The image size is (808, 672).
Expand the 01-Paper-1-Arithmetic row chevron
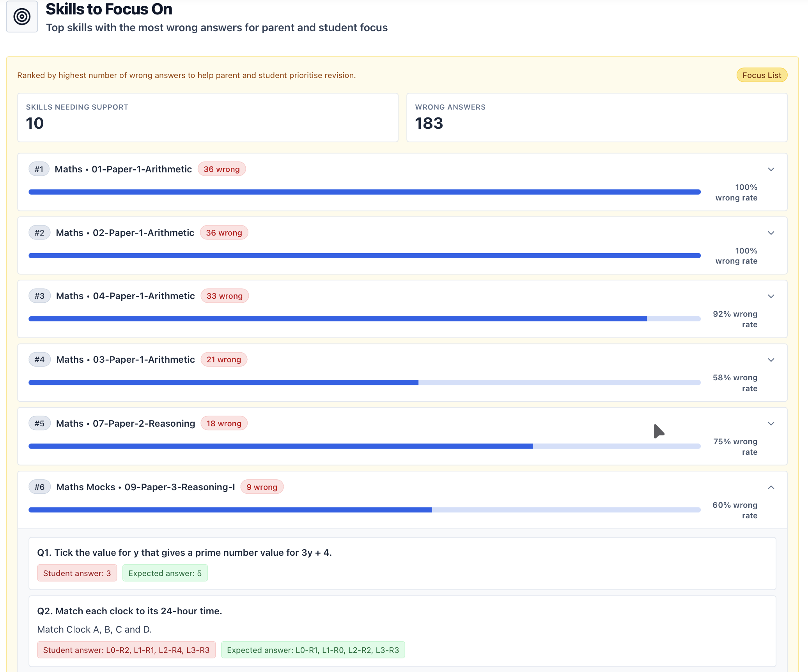coord(771,169)
